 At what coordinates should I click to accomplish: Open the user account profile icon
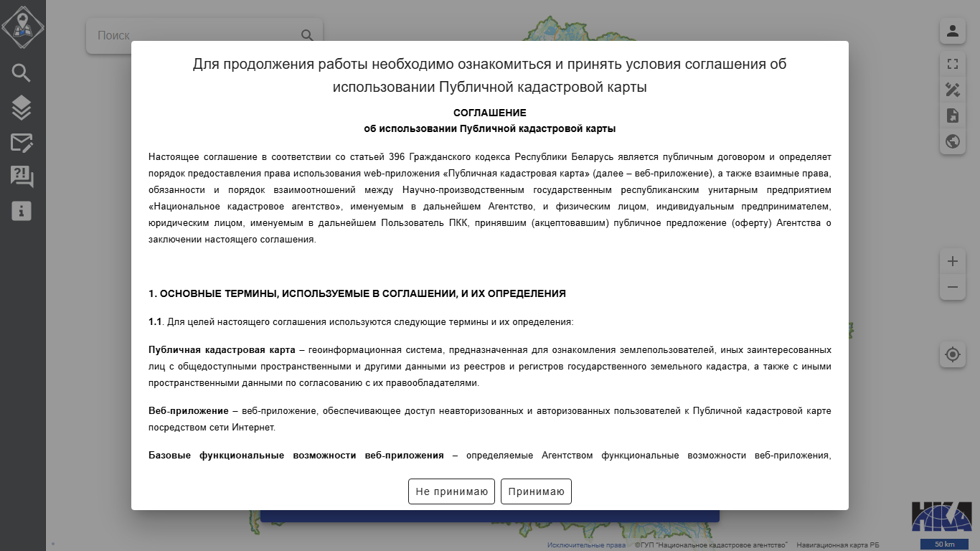tap(953, 31)
